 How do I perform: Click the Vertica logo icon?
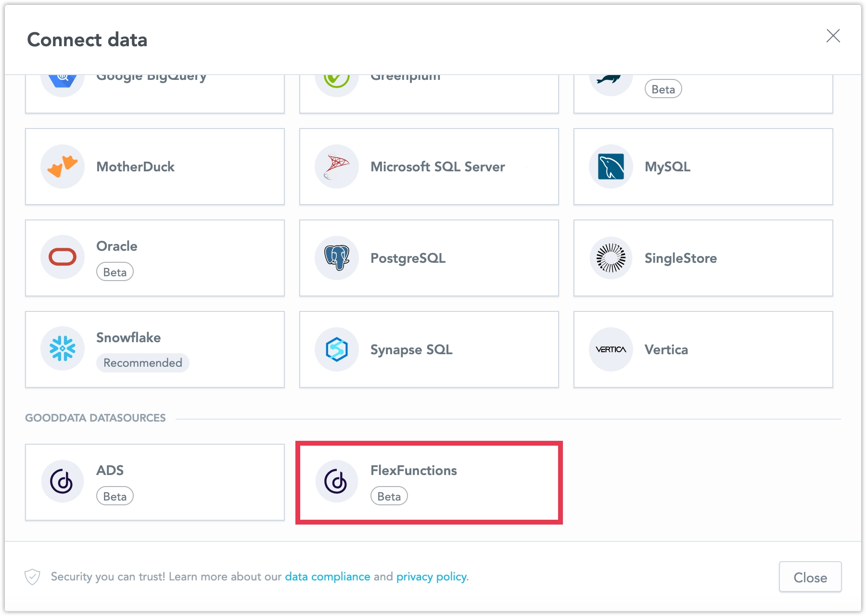click(x=611, y=349)
